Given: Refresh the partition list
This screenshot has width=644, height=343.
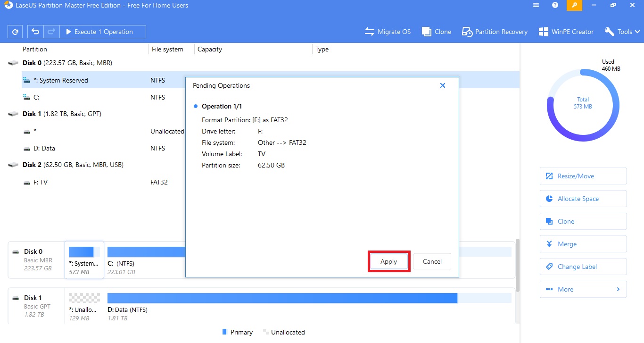Looking at the screenshot, I should point(15,31).
